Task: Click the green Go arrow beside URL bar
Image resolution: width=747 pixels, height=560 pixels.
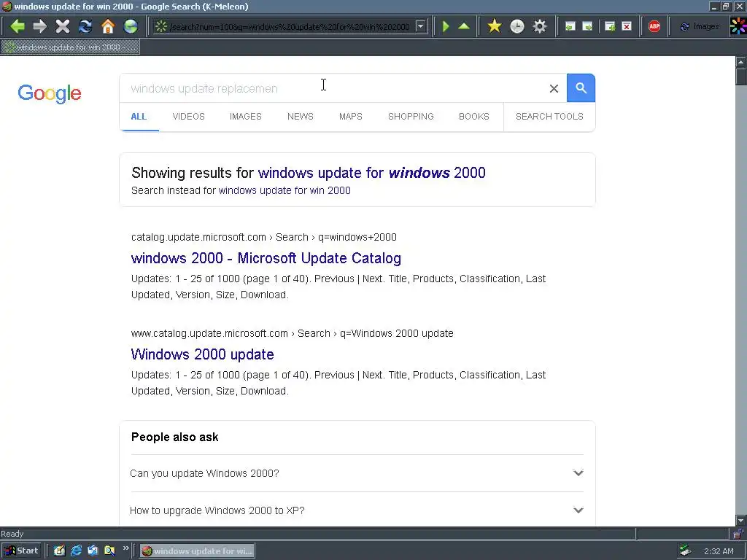Action: (446, 26)
